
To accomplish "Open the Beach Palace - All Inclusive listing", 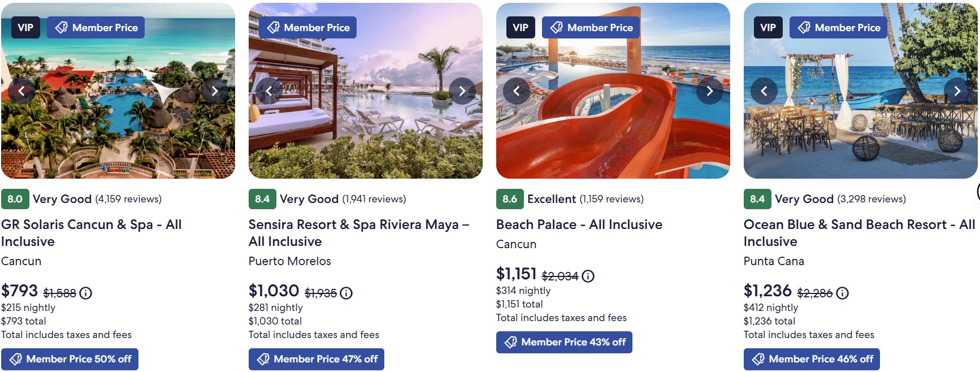I will (578, 224).
